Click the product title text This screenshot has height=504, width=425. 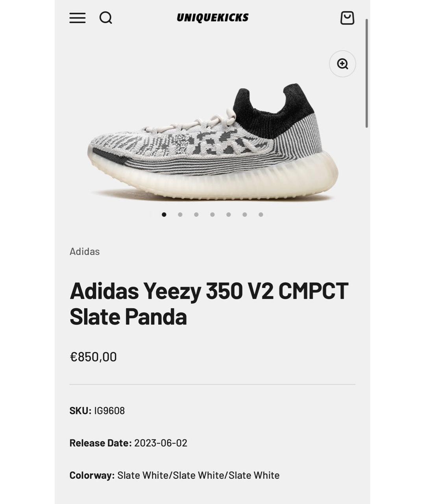[x=209, y=304]
